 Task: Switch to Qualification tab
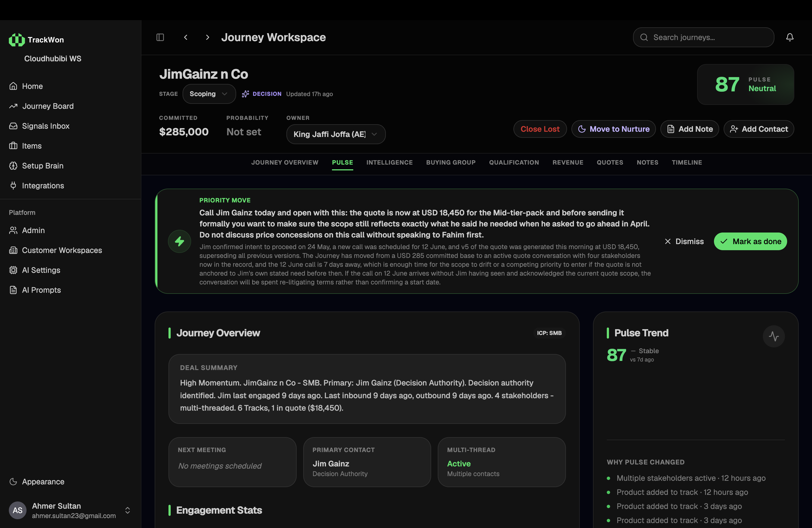pyautogui.click(x=514, y=162)
